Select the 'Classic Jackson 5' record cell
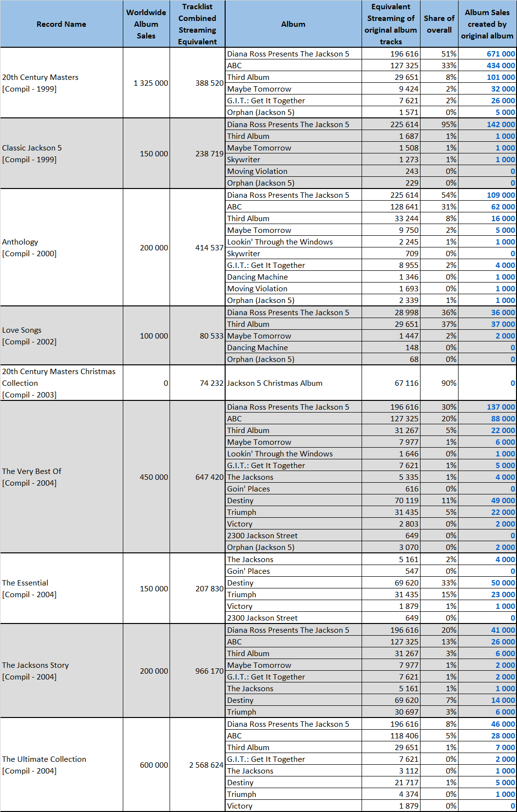Viewport: 517px width, 812px height. coord(61,153)
